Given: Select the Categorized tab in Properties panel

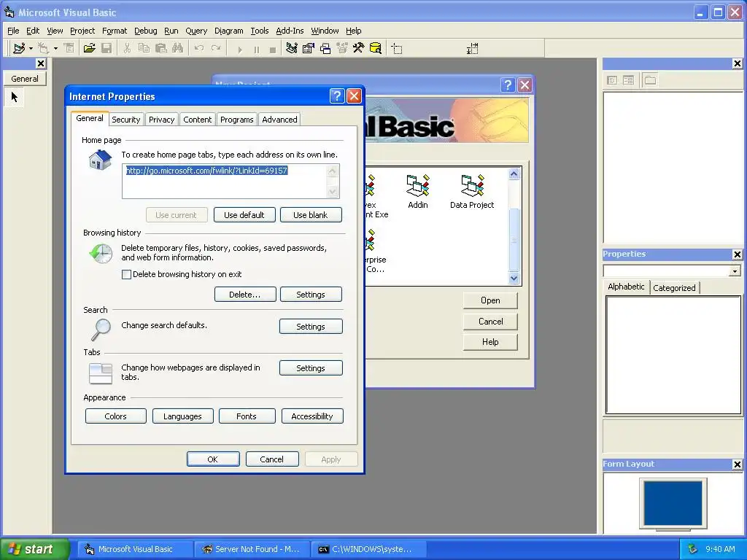Looking at the screenshot, I should coord(674,287).
